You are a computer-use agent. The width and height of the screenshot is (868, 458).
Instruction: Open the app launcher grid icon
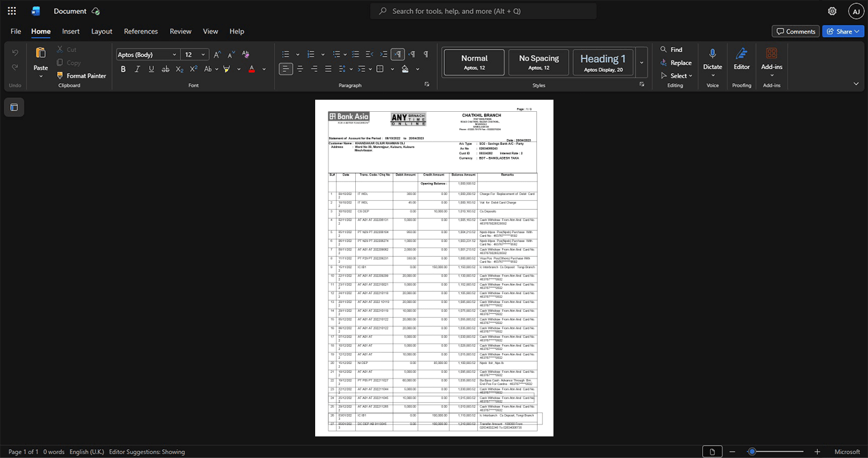click(x=11, y=11)
